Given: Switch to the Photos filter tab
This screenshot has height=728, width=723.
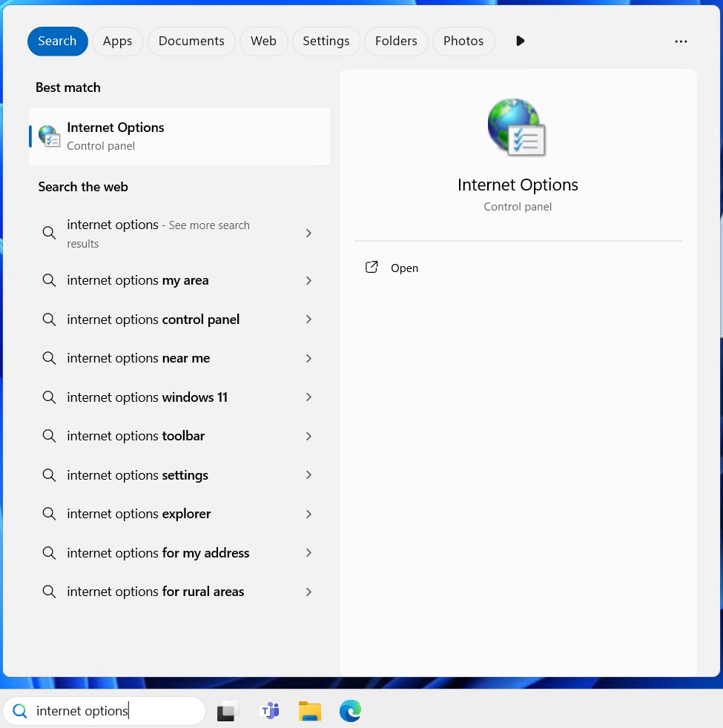Looking at the screenshot, I should 463,41.
